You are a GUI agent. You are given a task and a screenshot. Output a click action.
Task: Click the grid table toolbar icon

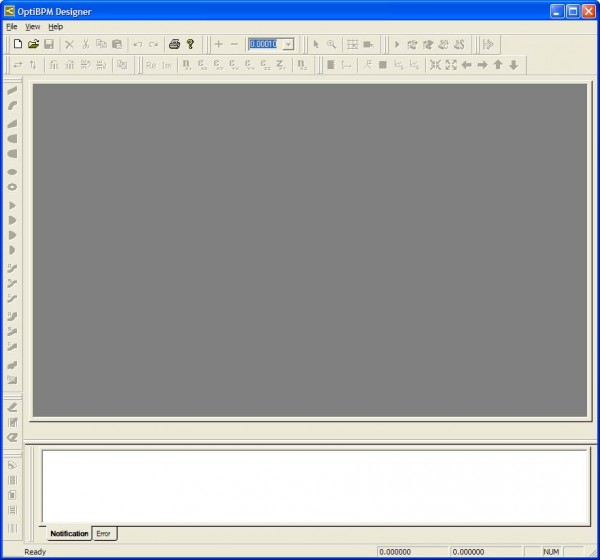[352, 44]
